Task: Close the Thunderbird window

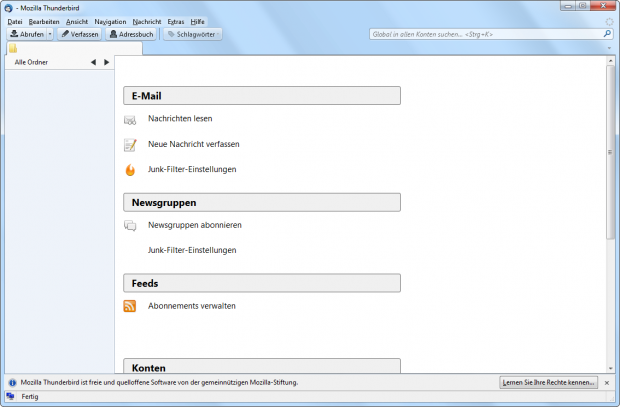Action: pos(603,6)
